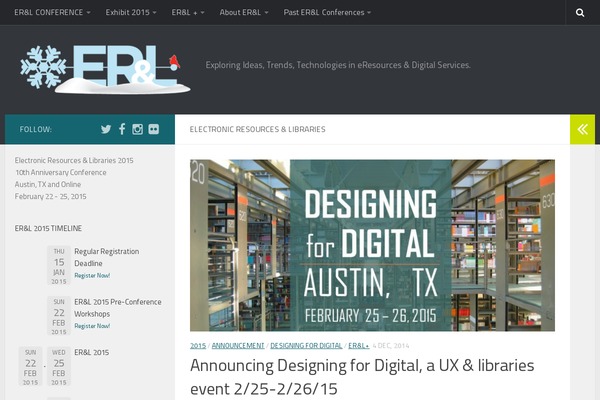Click Register Now under Pre-Conference Workshops
Viewport: 600px width, 400px height.
tap(92, 326)
